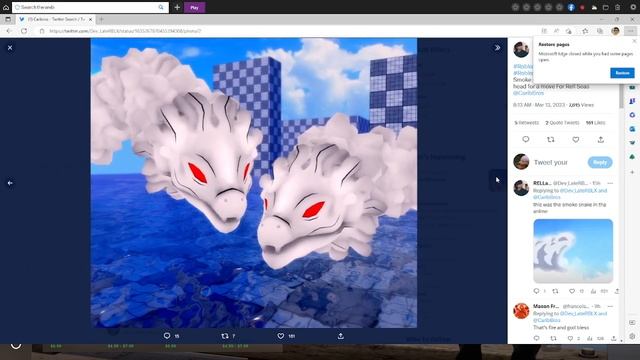Click the heart icon in the tweet panel
Screen dimensions: 640x360
pyautogui.click(x=576, y=140)
